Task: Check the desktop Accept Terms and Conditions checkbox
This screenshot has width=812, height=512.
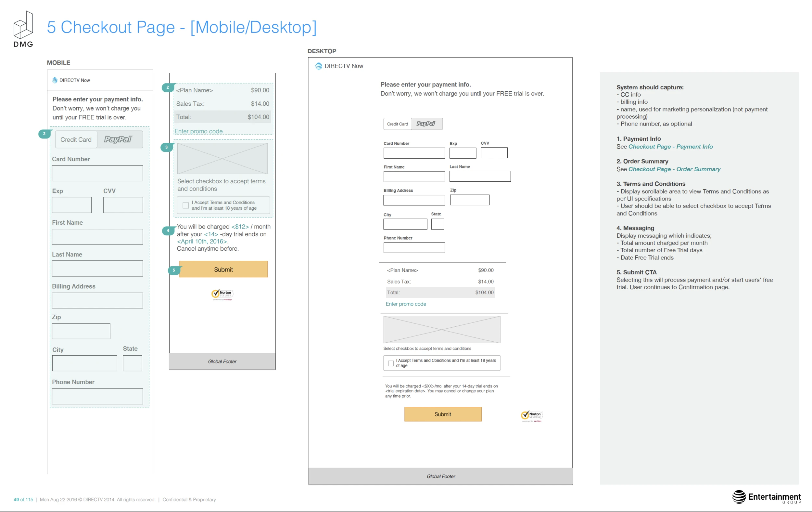Action: pos(391,363)
